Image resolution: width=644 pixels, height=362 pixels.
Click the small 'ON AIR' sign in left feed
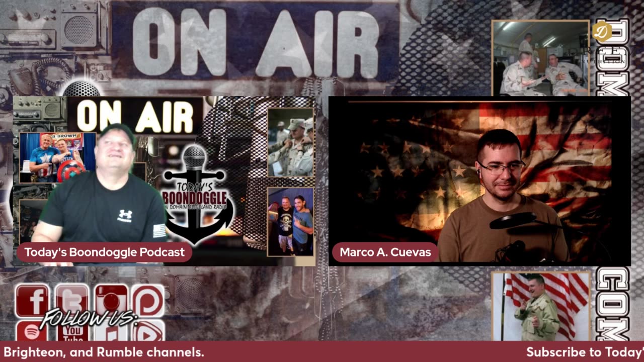pyautogui.click(x=135, y=116)
